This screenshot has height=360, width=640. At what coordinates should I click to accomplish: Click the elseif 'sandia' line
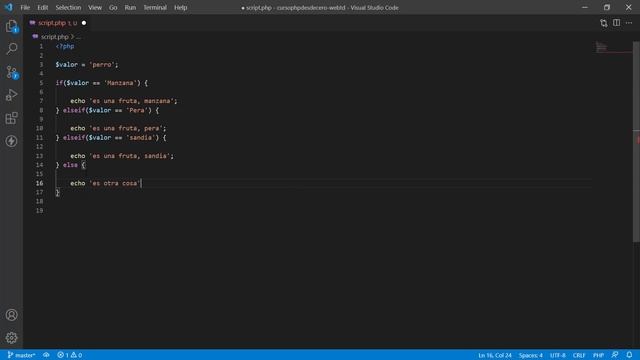tap(111, 138)
